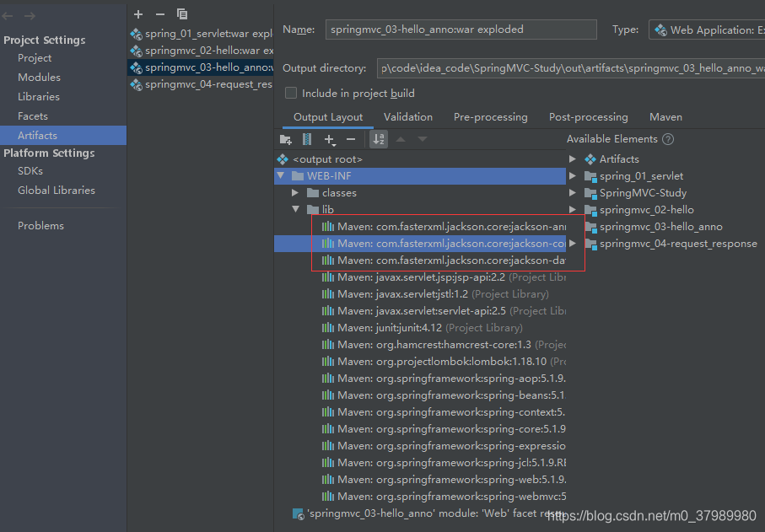This screenshot has width=765, height=532.
Task: Switch to the Output Layout tab
Action: tap(328, 117)
